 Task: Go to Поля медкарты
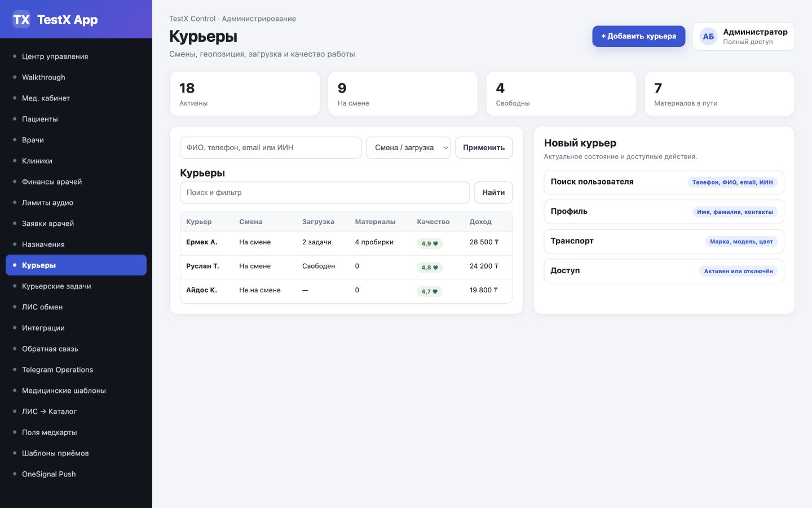coord(76,432)
